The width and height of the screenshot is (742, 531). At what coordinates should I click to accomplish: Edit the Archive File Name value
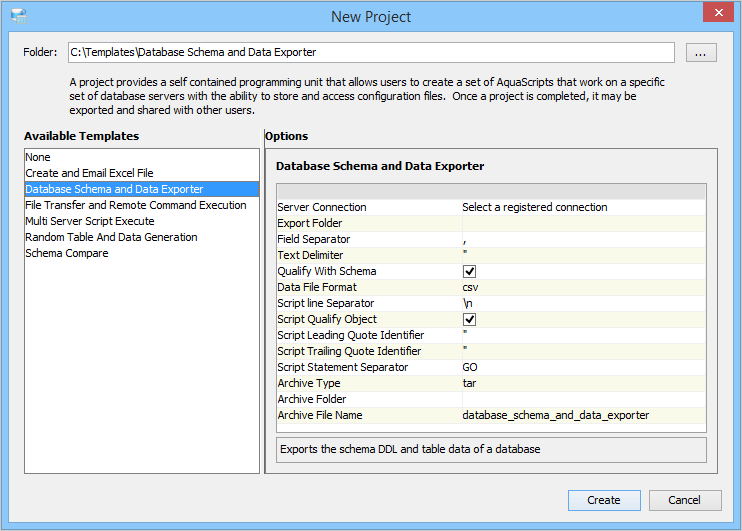[x=582, y=415]
